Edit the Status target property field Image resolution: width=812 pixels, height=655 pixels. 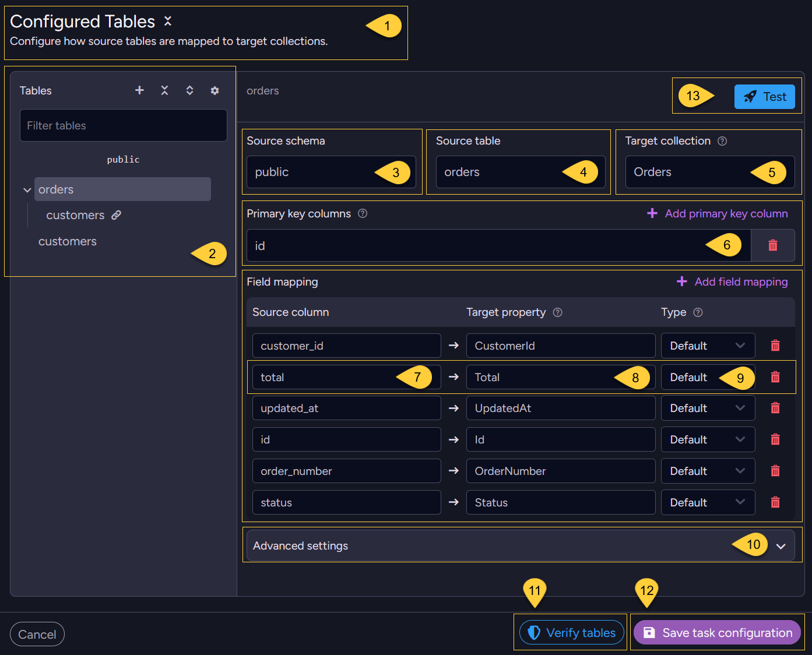click(x=561, y=502)
